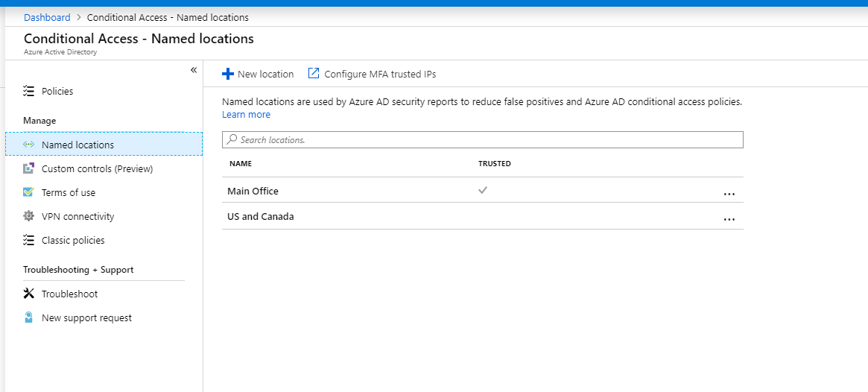Click Configure MFA trusted IPs
This screenshot has width=868, height=392.
tap(372, 74)
